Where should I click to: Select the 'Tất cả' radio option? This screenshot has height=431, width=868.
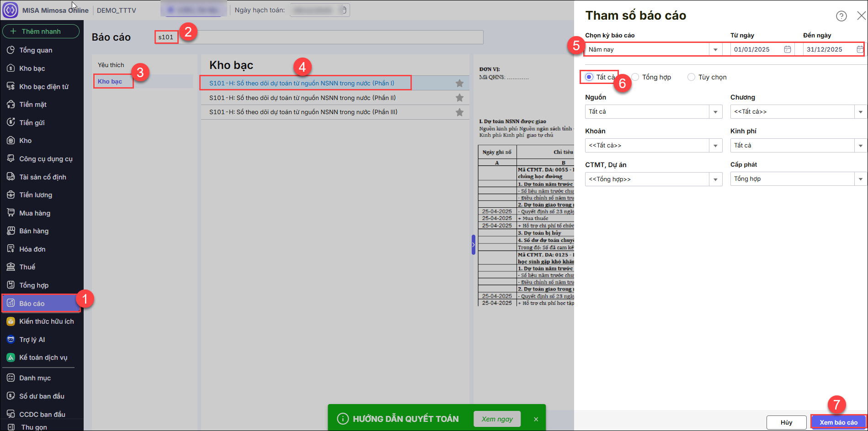click(589, 77)
